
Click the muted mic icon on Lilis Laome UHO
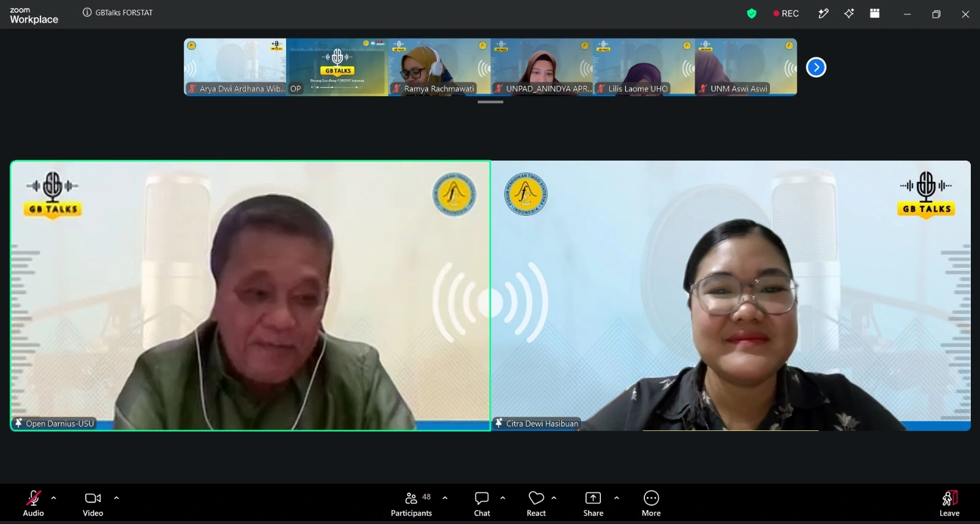(x=601, y=89)
